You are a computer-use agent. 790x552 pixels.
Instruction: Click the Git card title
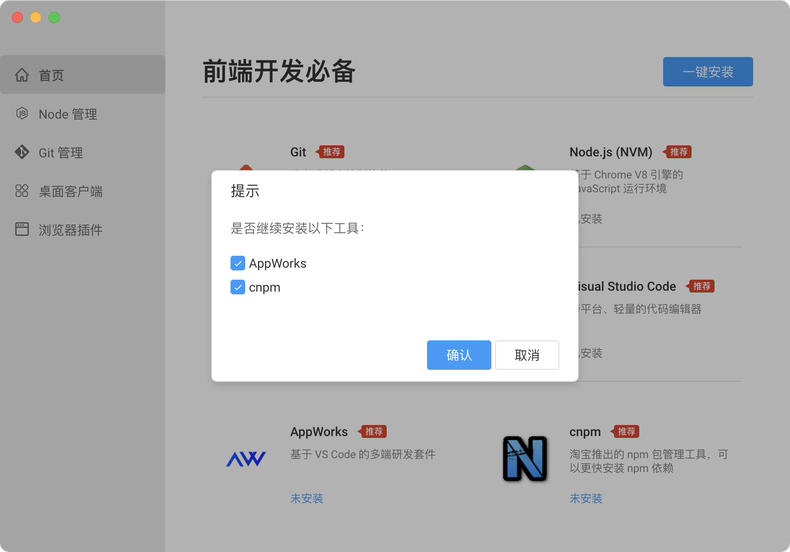298,152
